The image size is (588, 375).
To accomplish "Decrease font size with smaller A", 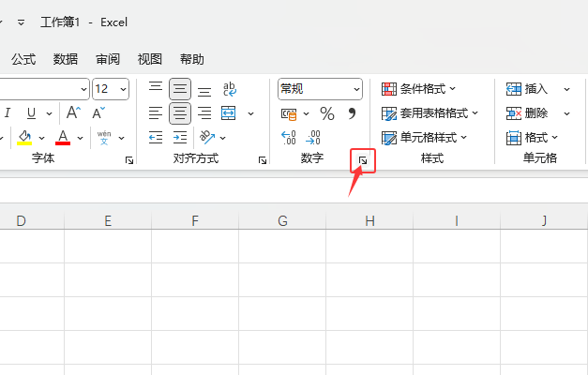I will point(98,112).
